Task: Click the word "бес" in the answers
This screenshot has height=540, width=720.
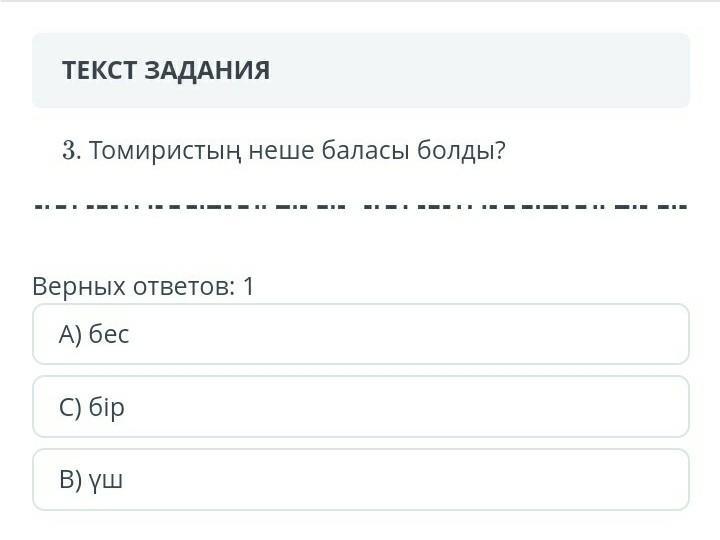Action: (x=109, y=334)
